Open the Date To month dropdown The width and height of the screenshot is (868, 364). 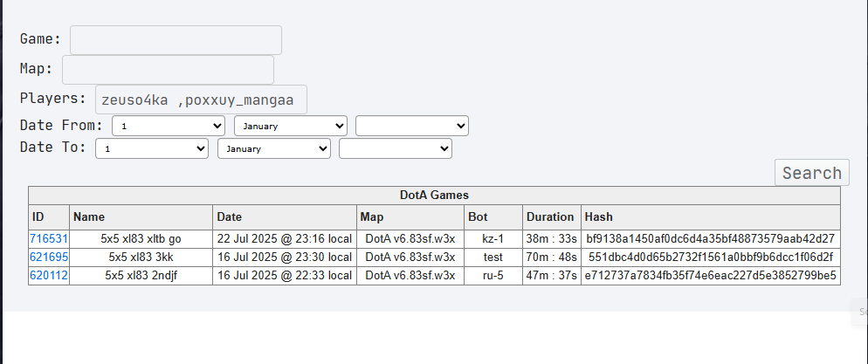click(274, 148)
